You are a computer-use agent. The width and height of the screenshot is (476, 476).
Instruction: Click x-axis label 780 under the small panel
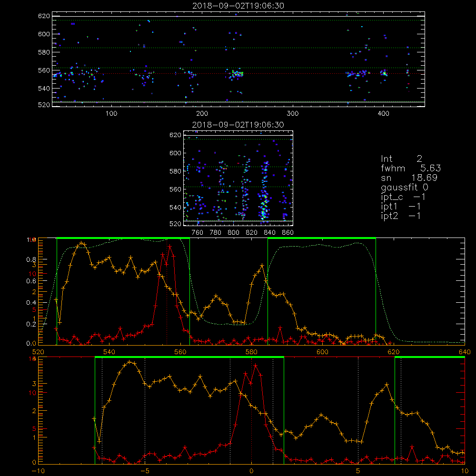click(x=216, y=233)
